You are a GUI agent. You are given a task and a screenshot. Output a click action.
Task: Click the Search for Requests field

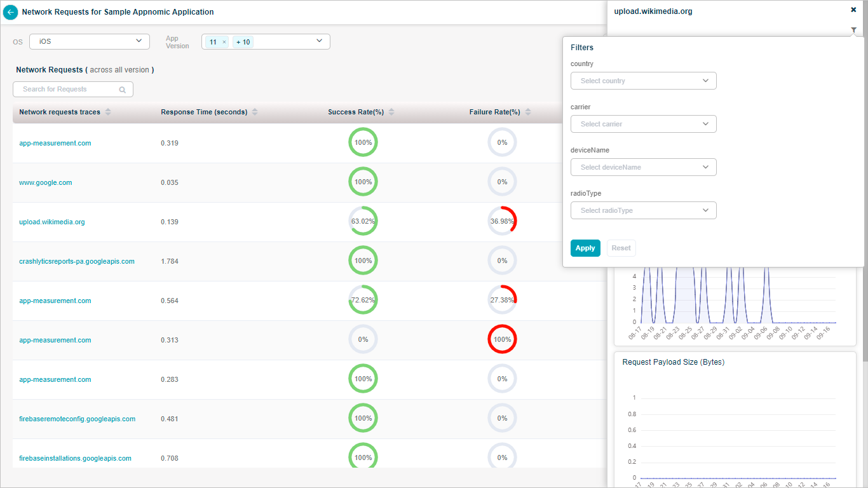pos(73,89)
